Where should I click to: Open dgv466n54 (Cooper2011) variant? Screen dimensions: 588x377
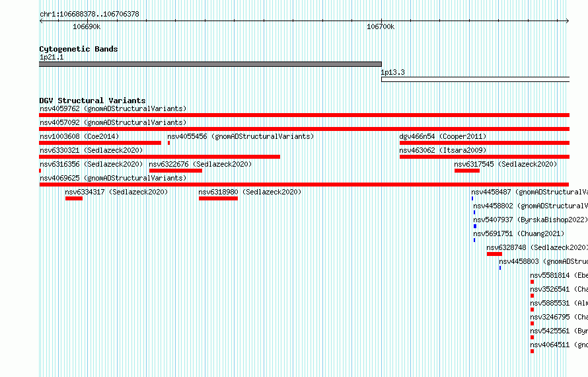click(x=443, y=136)
